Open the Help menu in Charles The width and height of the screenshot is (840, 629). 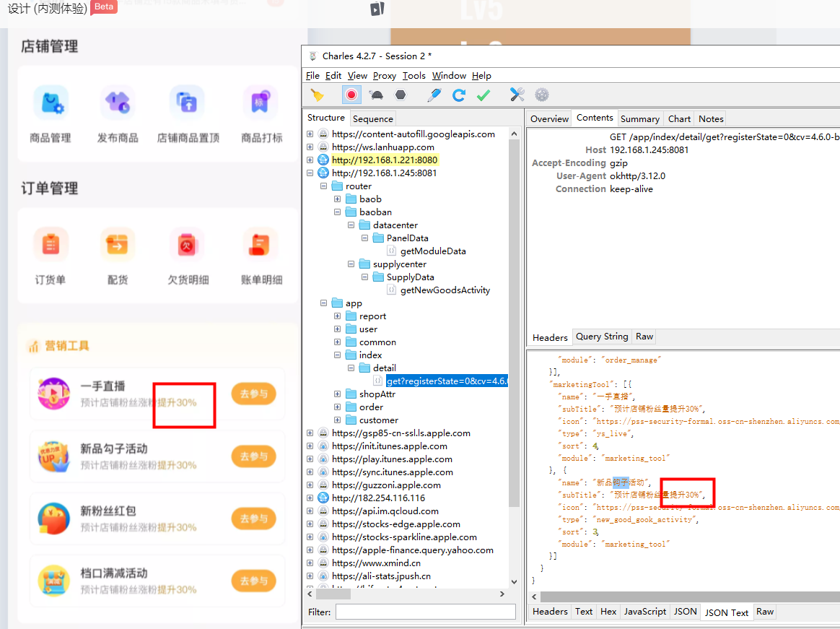coord(481,76)
